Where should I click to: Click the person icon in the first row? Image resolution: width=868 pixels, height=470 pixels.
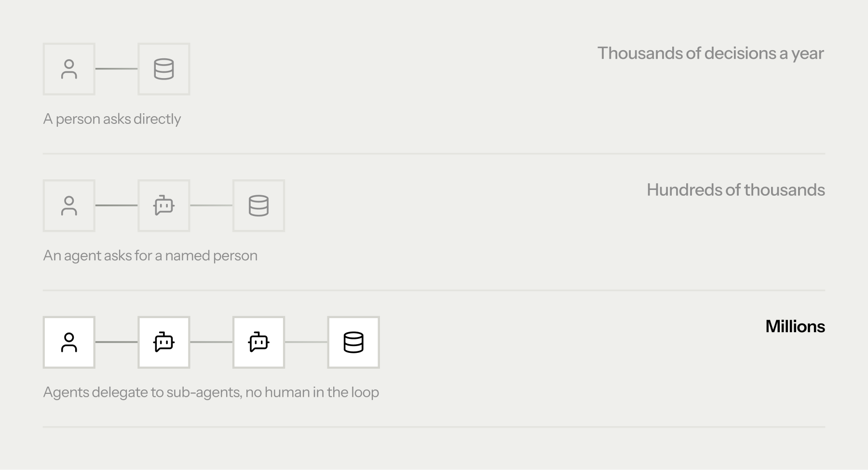pyautogui.click(x=69, y=69)
